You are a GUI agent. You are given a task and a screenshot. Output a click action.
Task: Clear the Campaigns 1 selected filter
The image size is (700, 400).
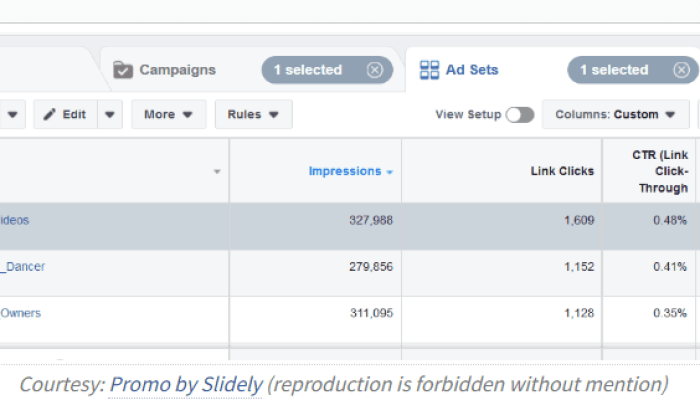[x=374, y=70]
